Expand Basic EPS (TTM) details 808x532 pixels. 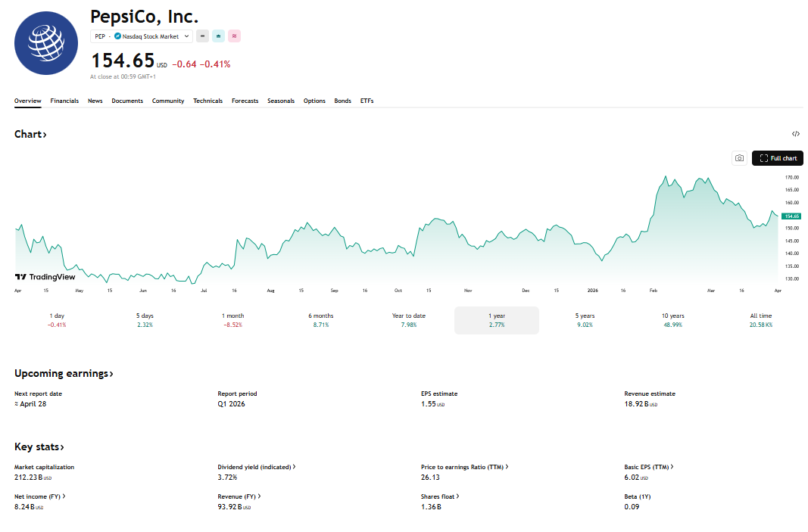click(x=649, y=467)
